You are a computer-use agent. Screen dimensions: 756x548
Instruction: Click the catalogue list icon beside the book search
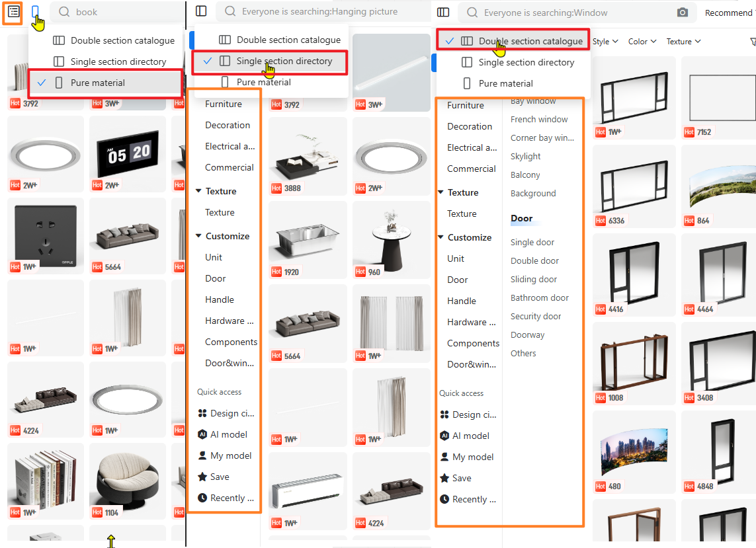(x=14, y=12)
